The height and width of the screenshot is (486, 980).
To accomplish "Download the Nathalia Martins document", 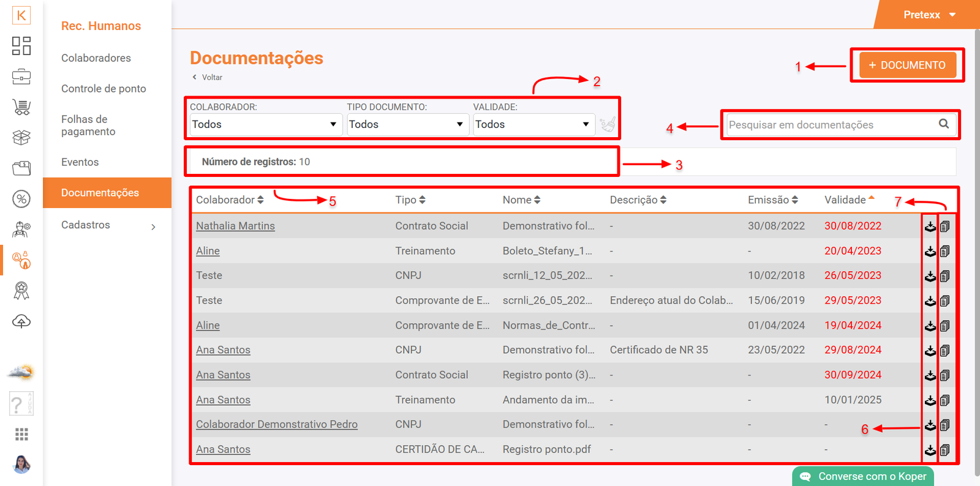I will 930,226.
